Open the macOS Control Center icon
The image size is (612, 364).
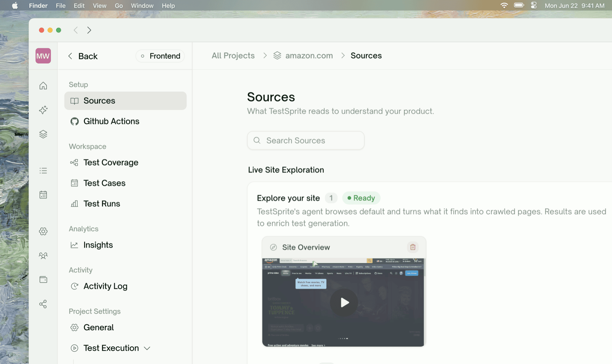click(534, 5)
